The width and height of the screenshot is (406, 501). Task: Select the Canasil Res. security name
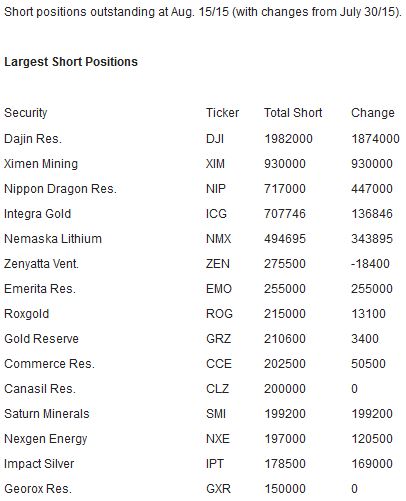point(40,389)
